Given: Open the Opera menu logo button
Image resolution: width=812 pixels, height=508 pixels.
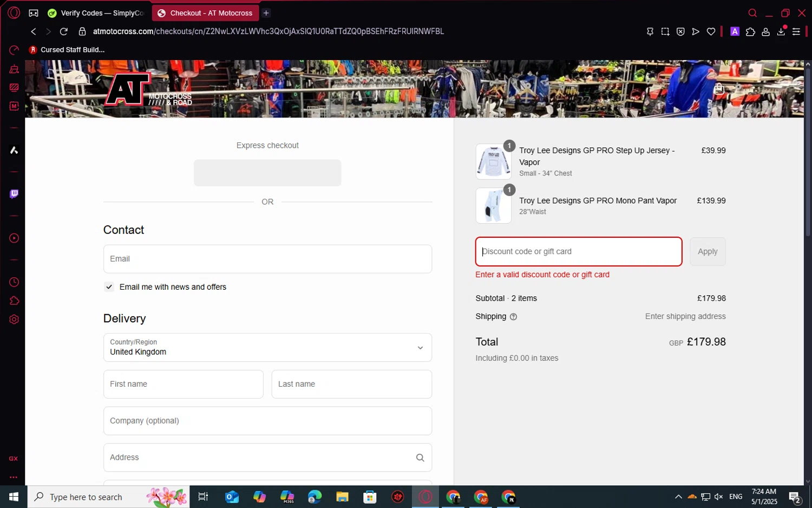Looking at the screenshot, I should pyautogui.click(x=14, y=13).
